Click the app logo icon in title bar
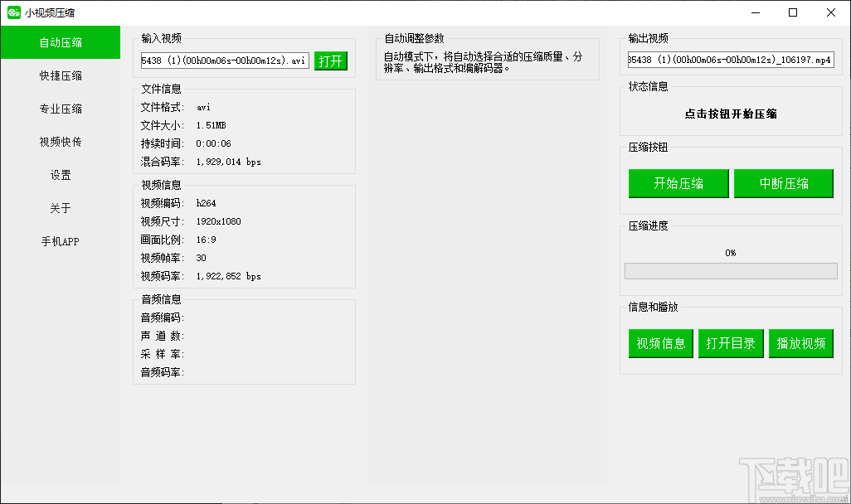 (14, 12)
